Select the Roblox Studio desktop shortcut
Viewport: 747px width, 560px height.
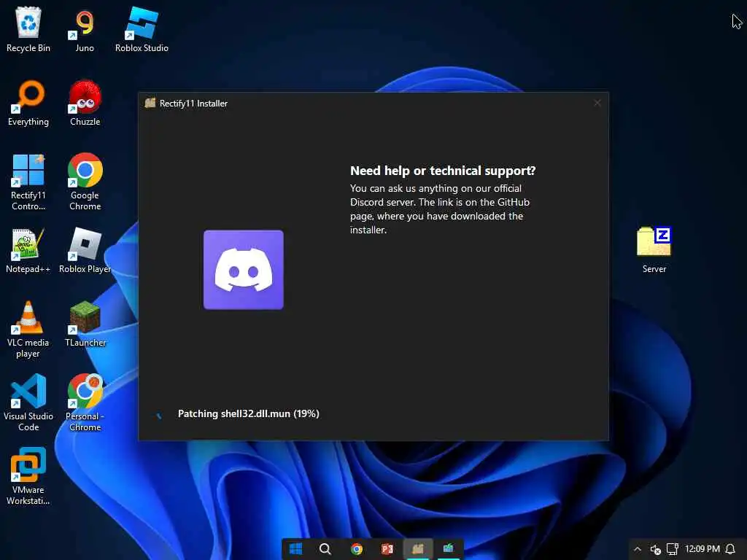point(142,29)
